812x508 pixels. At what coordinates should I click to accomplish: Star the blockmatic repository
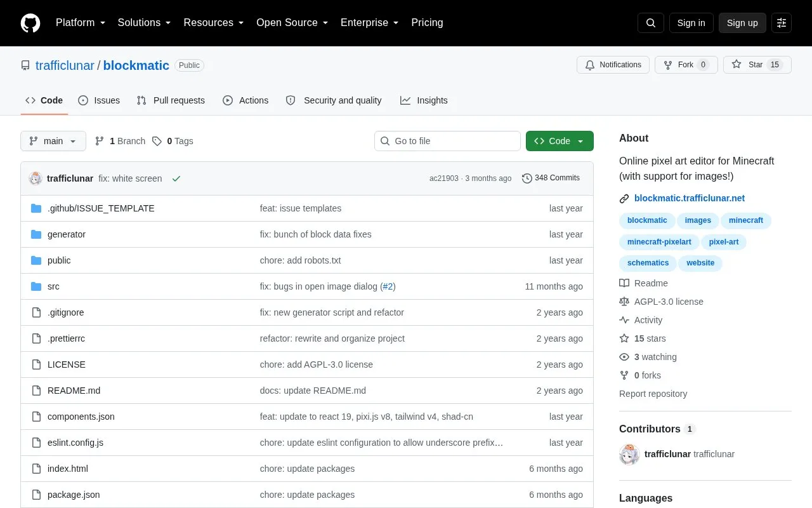[x=757, y=65]
